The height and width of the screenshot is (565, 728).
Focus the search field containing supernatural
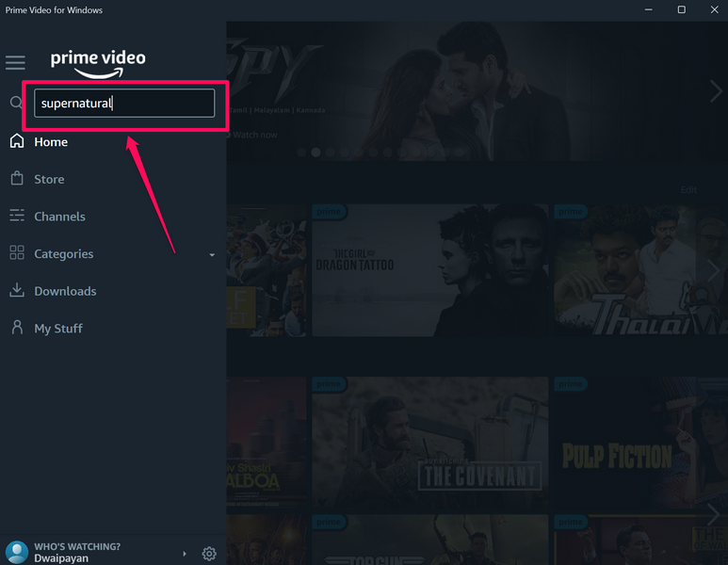[124, 103]
